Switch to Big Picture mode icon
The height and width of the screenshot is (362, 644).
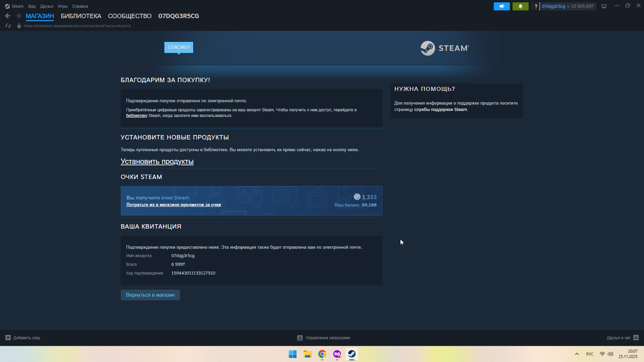(604, 6)
